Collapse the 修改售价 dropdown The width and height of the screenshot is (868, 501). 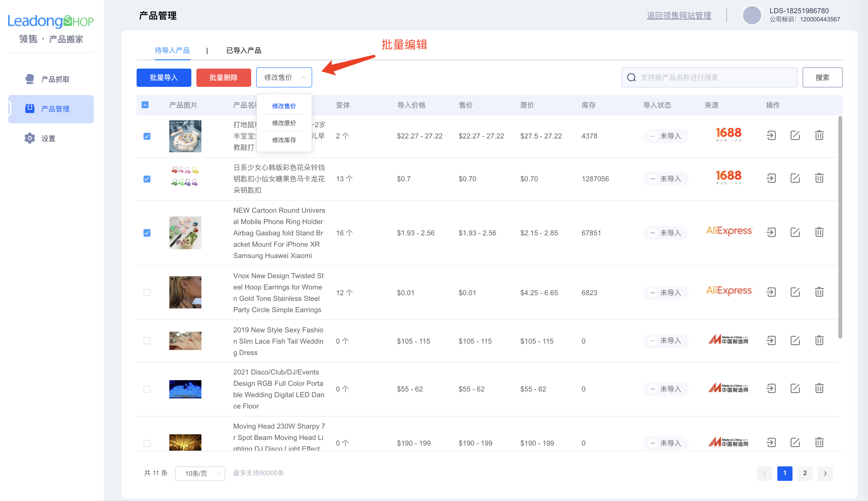284,77
